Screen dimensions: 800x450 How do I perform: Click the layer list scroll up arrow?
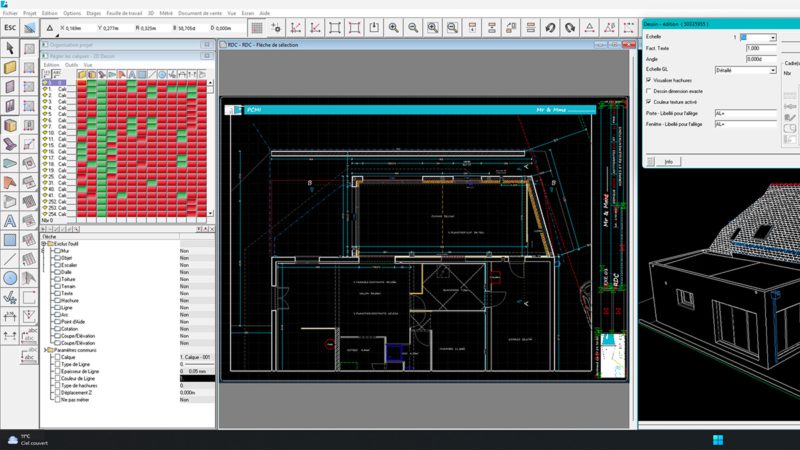tap(210, 82)
